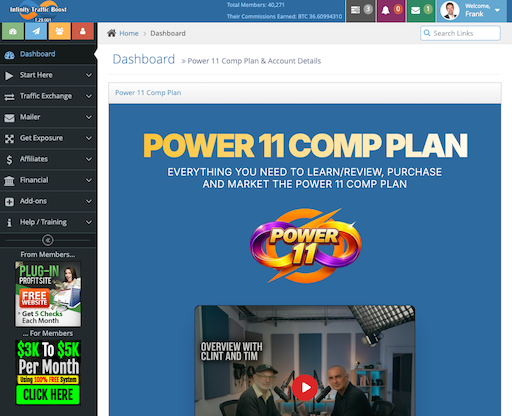Expand the Affiliates chevron

click(x=89, y=159)
